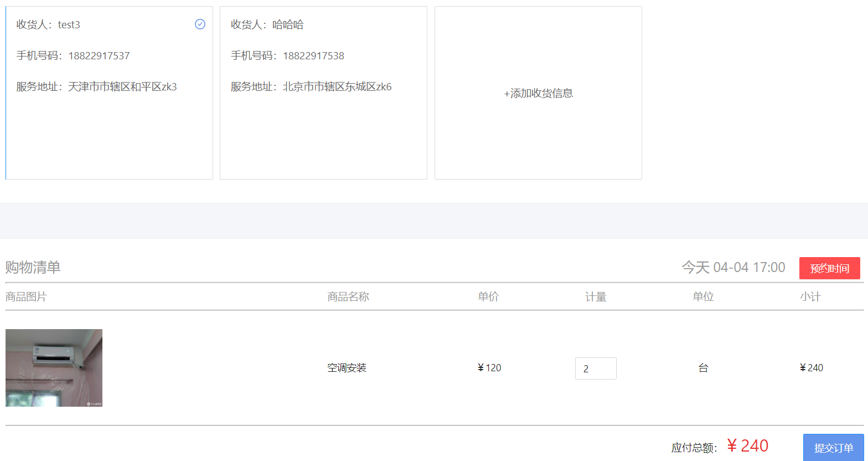Image resolution: width=868 pixels, height=461 pixels.
Task: Click recipient name 收货人：test3
Action: pos(48,24)
